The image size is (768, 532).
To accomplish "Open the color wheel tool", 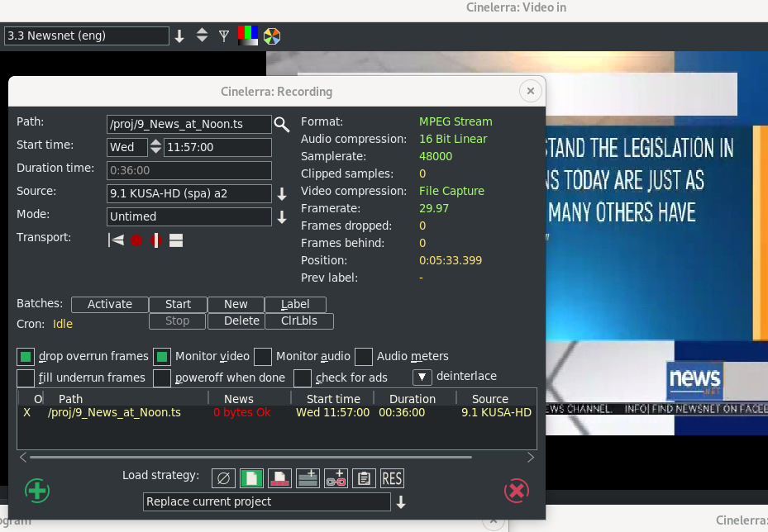I will [x=272, y=36].
